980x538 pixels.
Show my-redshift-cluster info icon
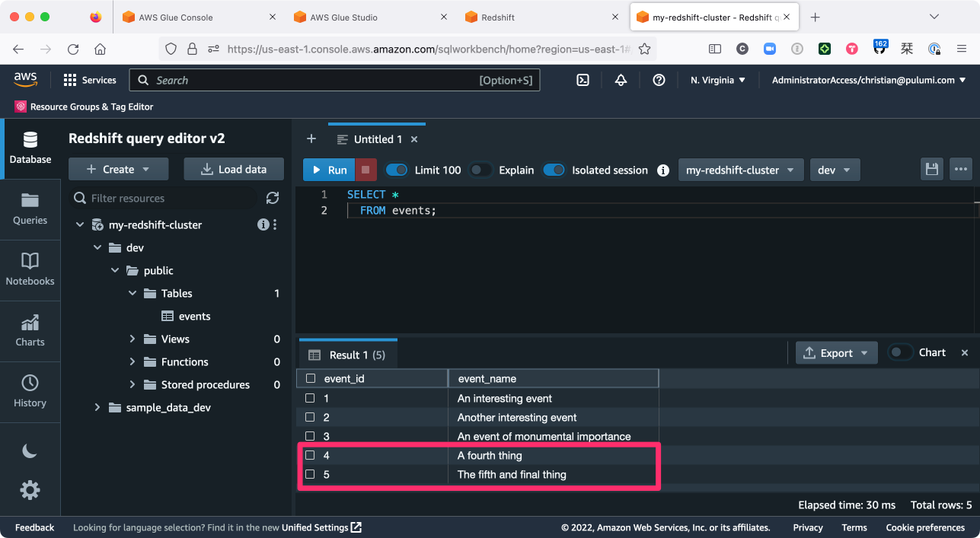point(263,224)
